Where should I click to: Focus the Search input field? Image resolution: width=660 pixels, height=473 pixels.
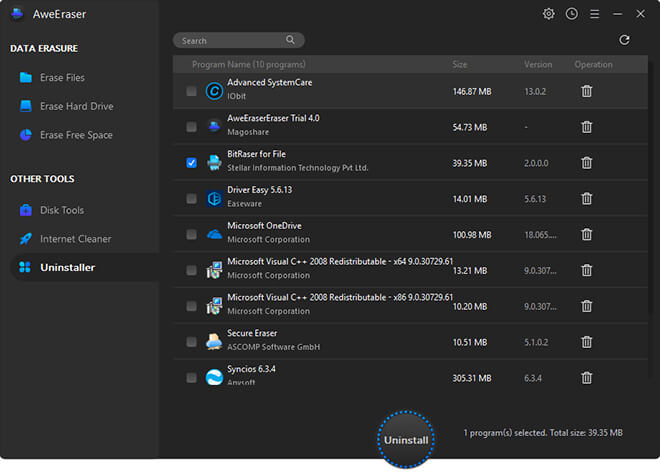(238, 40)
